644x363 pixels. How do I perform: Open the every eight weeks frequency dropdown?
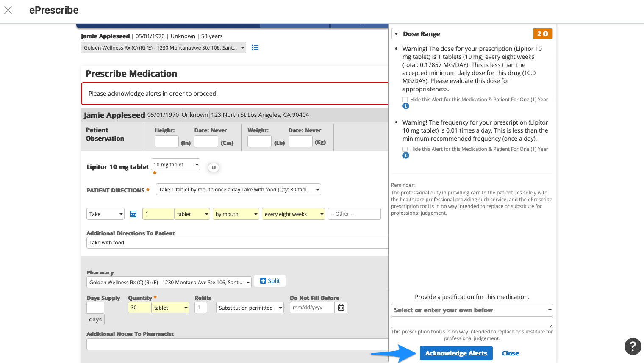294,214
